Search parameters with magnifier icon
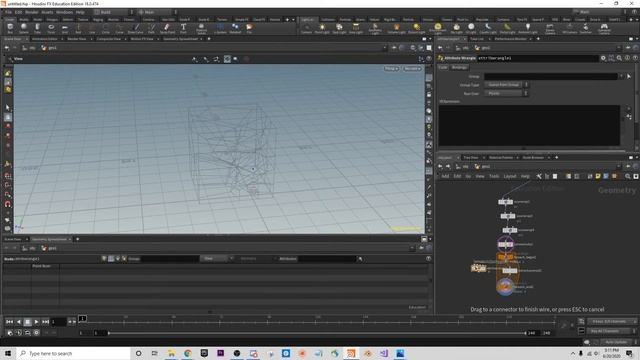 [619, 58]
